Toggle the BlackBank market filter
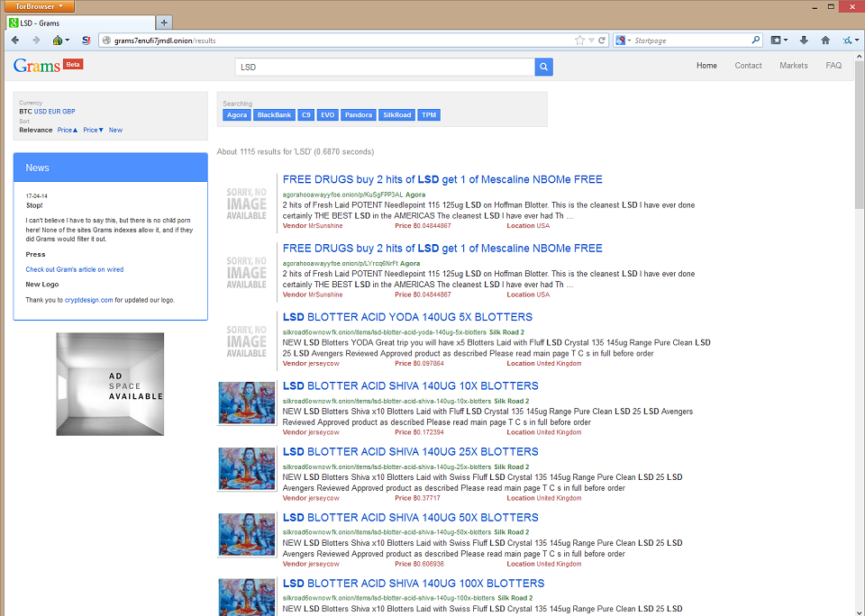865x616 pixels. (274, 115)
